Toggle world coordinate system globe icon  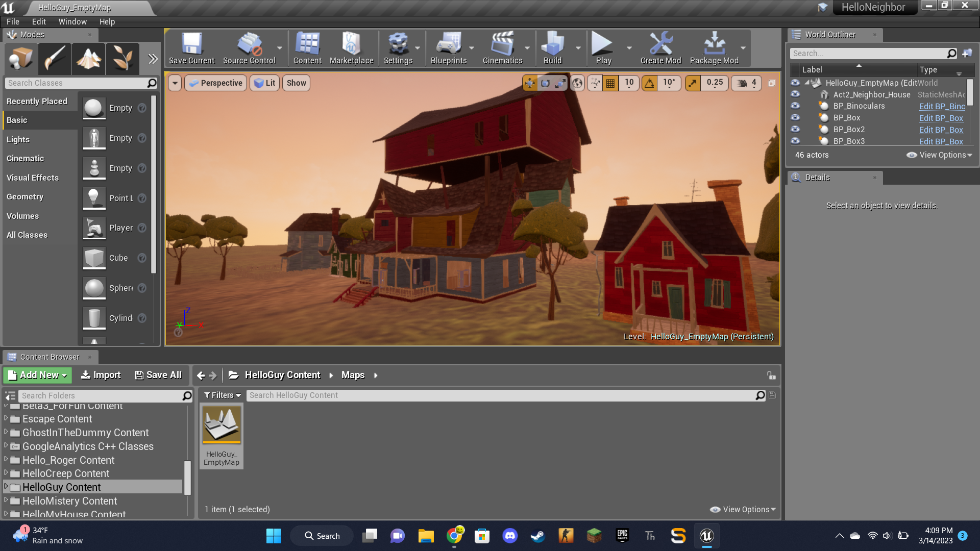(x=577, y=83)
